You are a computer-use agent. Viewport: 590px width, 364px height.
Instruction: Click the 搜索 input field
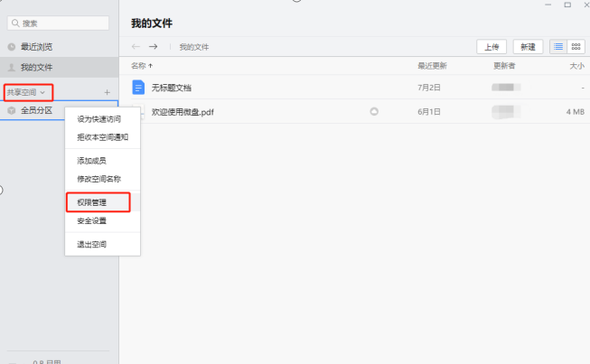tap(59, 22)
